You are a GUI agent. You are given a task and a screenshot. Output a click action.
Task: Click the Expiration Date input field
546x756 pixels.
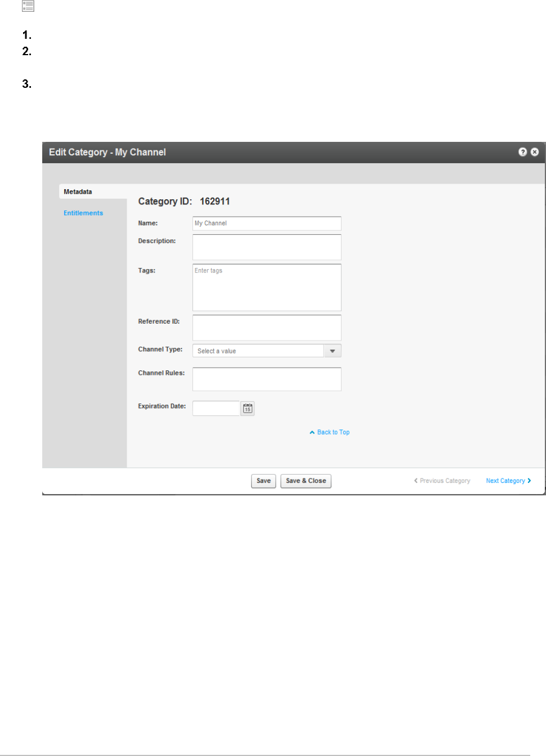[x=216, y=408]
